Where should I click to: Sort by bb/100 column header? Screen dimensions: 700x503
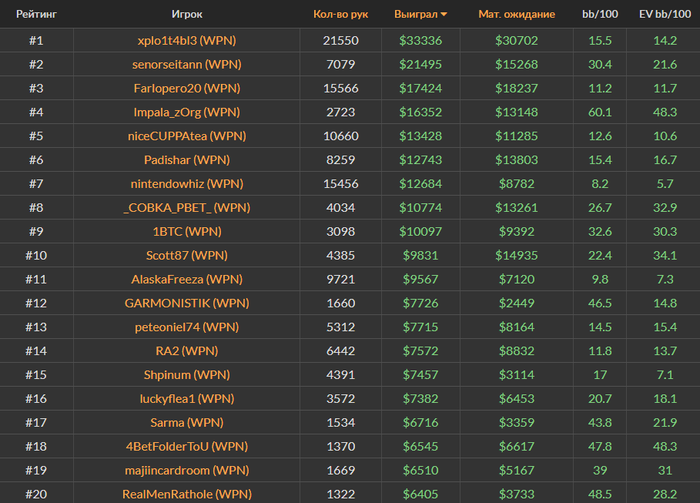click(600, 15)
